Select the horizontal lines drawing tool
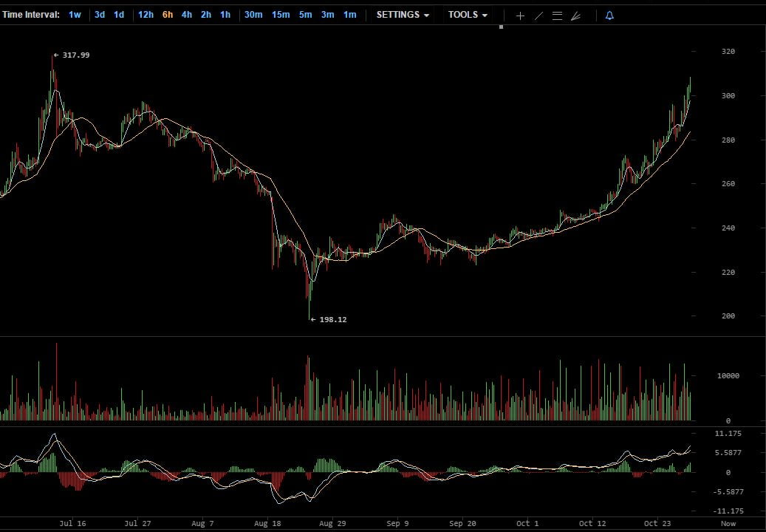This screenshot has width=766, height=532. (557, 16)
